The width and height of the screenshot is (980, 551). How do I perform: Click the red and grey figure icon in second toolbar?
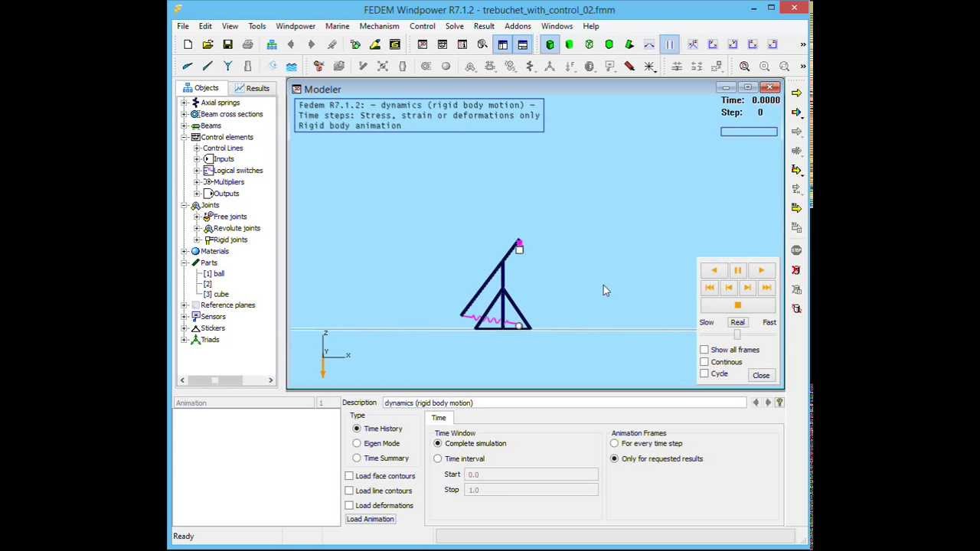318,66
